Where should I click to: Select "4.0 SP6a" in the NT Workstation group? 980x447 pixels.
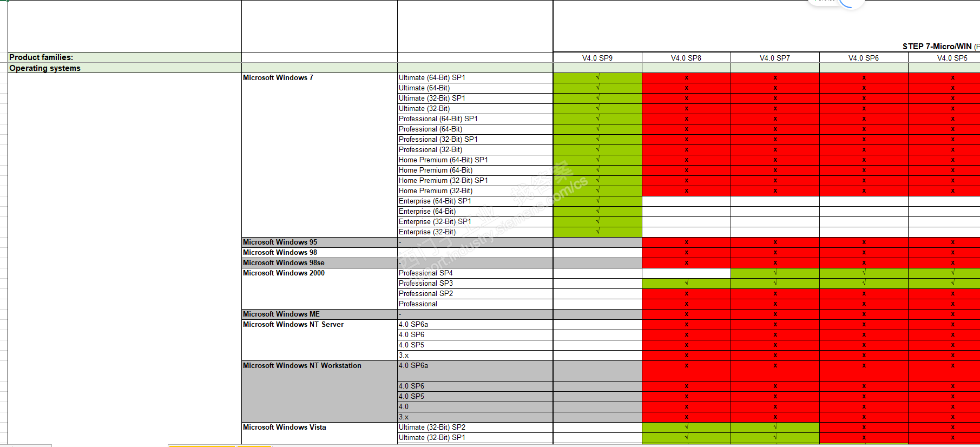(475, 371)
